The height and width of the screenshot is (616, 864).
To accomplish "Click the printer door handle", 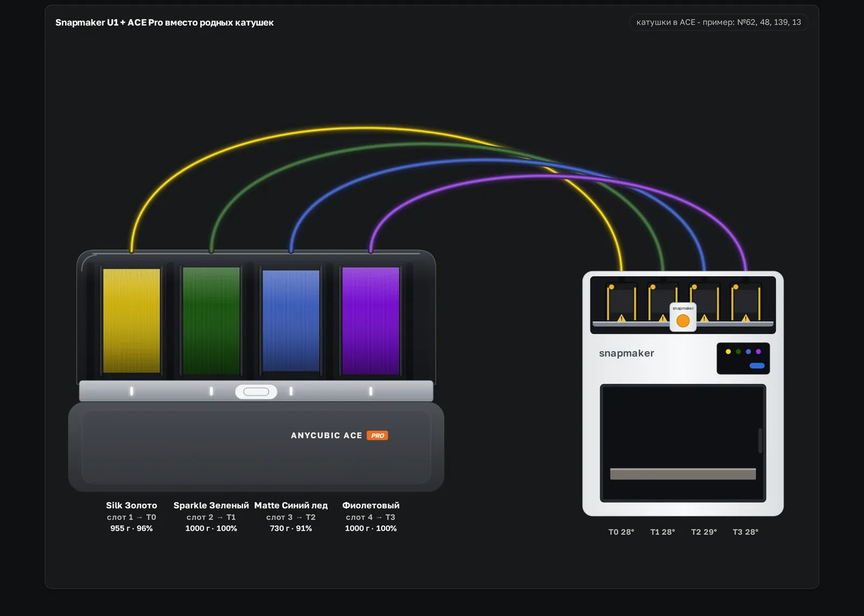I will 760,441.
